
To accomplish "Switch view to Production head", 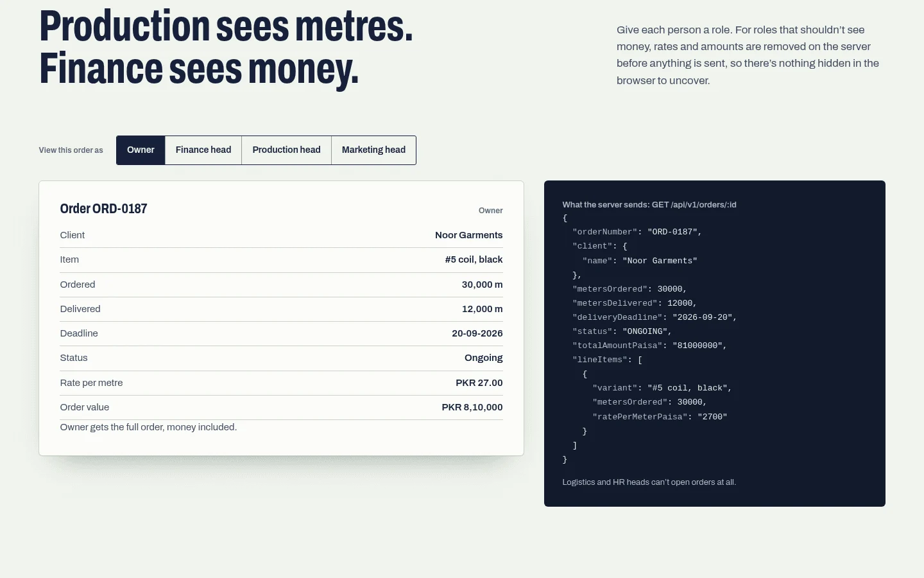I will pos(286,150).
